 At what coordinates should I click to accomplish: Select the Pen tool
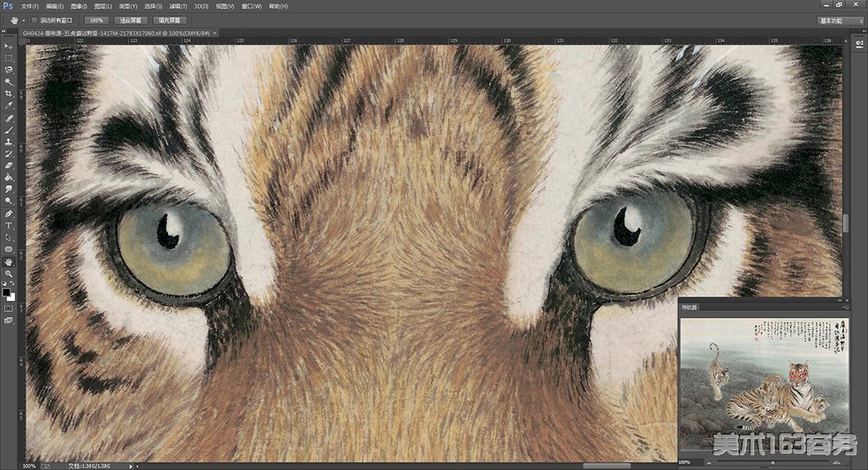point(8,214)
